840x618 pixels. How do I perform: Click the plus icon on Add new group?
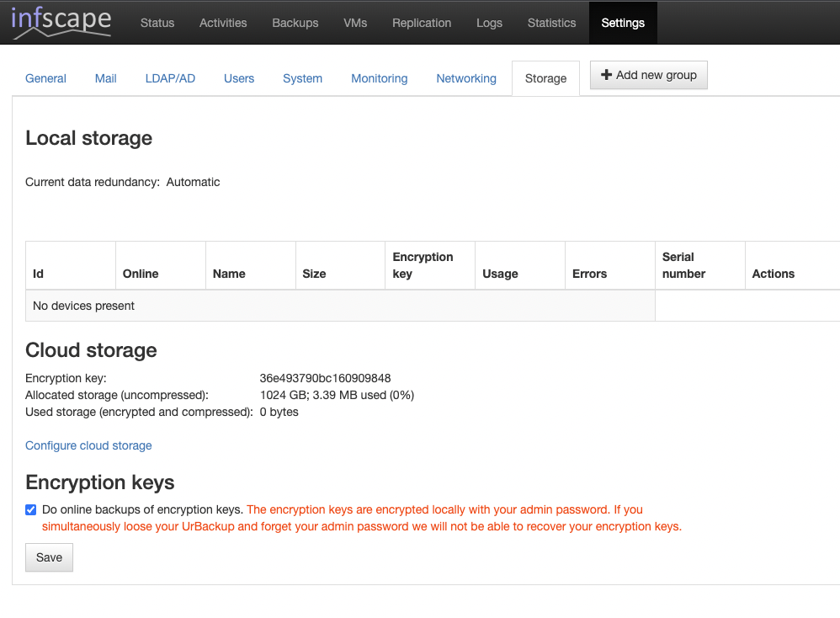606,75
